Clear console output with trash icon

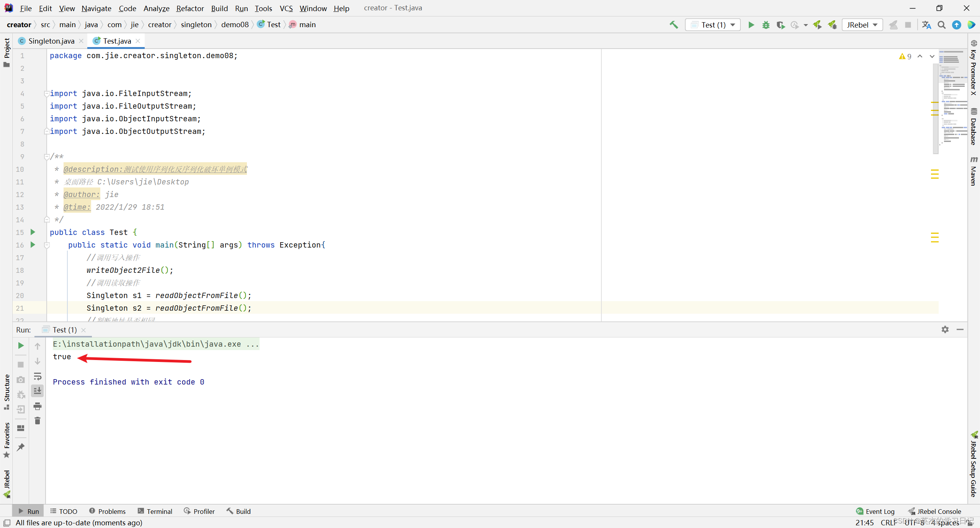coord(38,421)
